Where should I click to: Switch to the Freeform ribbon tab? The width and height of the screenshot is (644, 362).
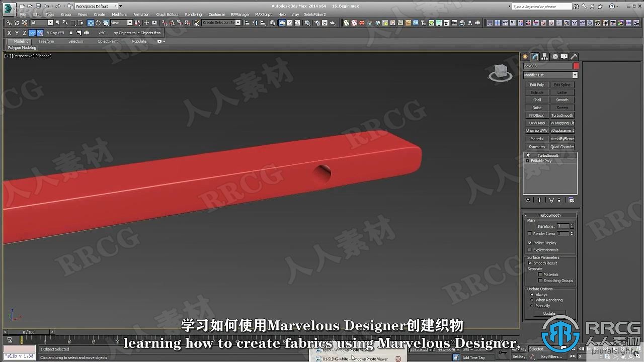click(46, 41)
